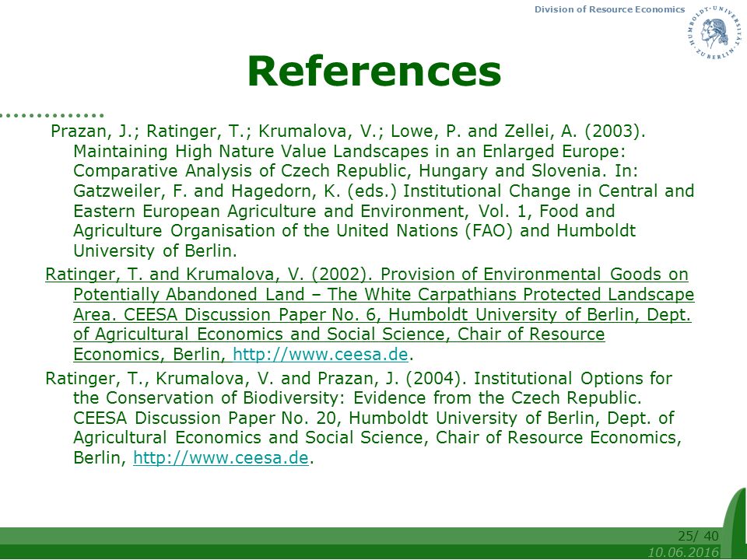Viewport: 747px width, 560px height.
Task: Open the ceesa.de link in 2004 reference
Action: click(220, 457)
